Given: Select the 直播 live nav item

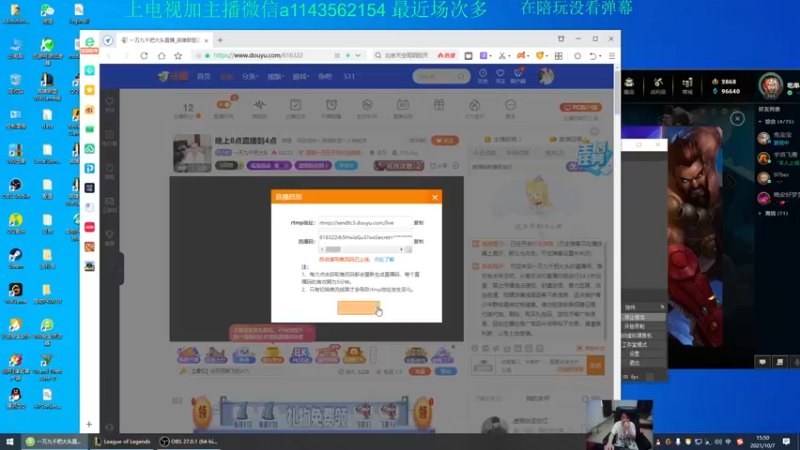Looking at the screenshot, I should pyautogui.click(x=227, y=77).
